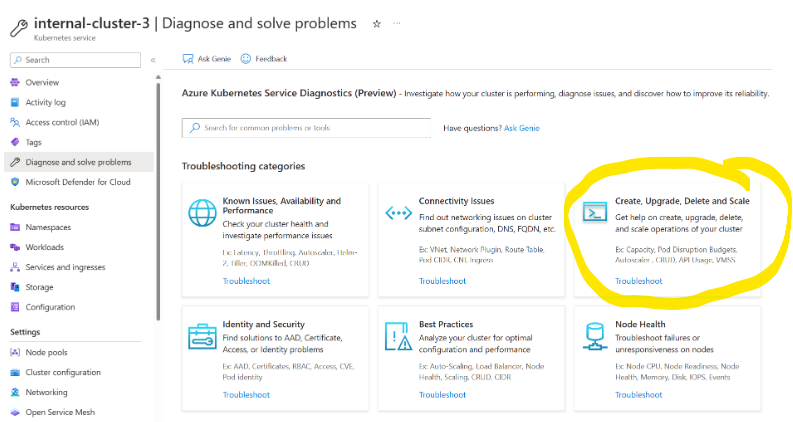Troubleshoot Identity and Security
The image size is (793, 422).
(246, 395)
